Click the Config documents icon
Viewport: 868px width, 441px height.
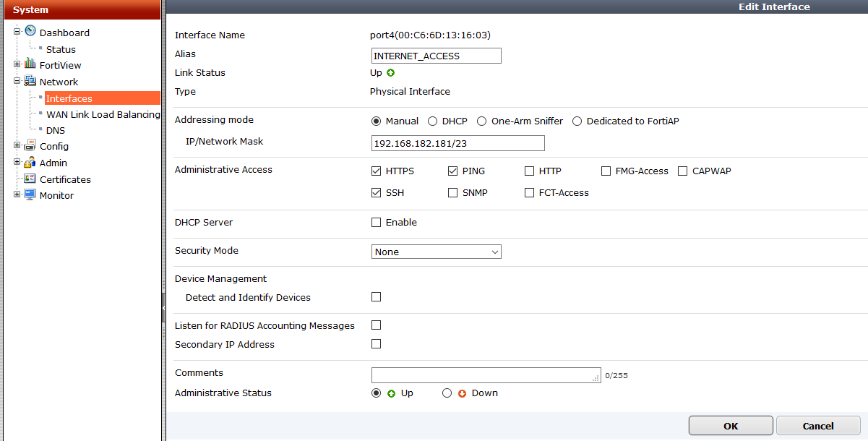point(30,145)
